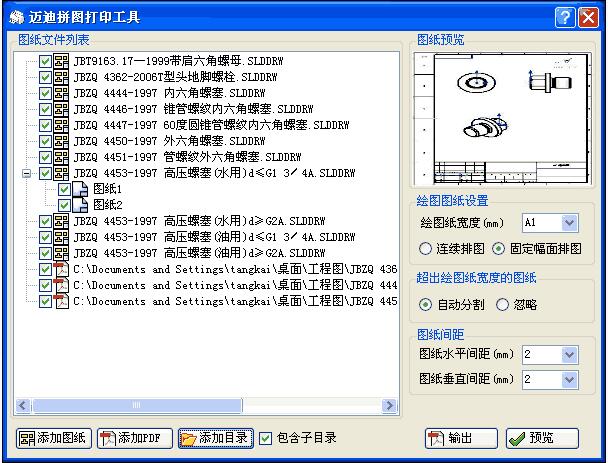Viewport: 608px width, 463px height.
Task: Open the 绘图纸宽度 A1 dropdown
Action: 570,223
